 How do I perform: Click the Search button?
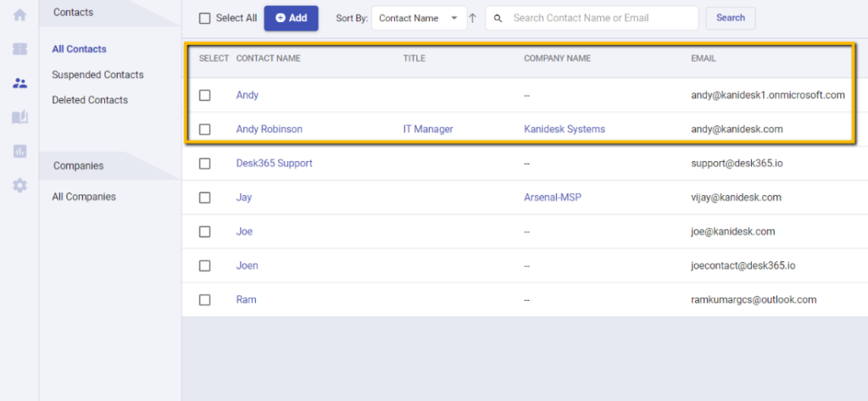pos(731,18)
